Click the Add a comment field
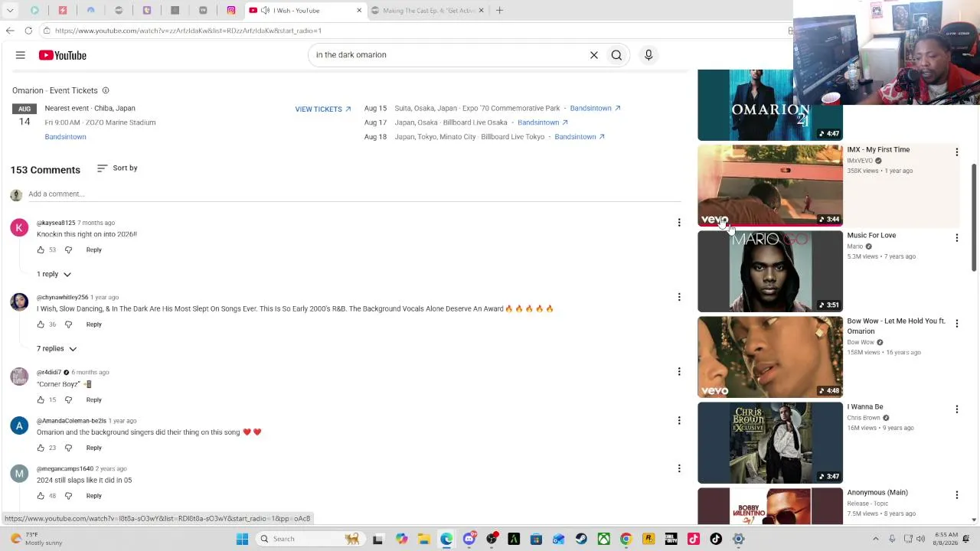This screenshot has height=551, width=980. click(x=354, y=194)
